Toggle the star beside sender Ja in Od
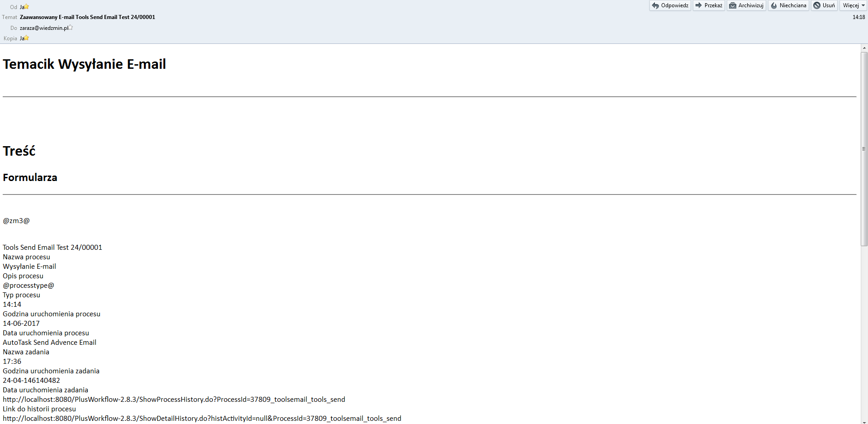This screenshot has width=868, height=424. [x=27, y=7]
